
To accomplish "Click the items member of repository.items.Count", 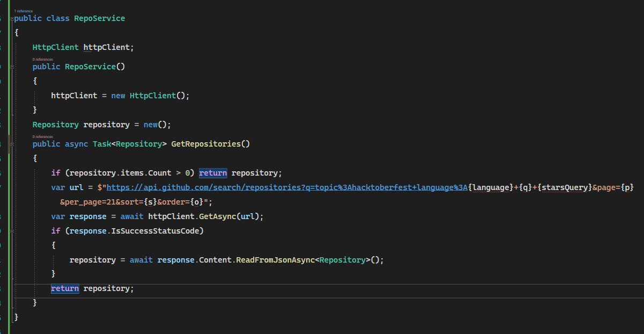I will [132, 173].
